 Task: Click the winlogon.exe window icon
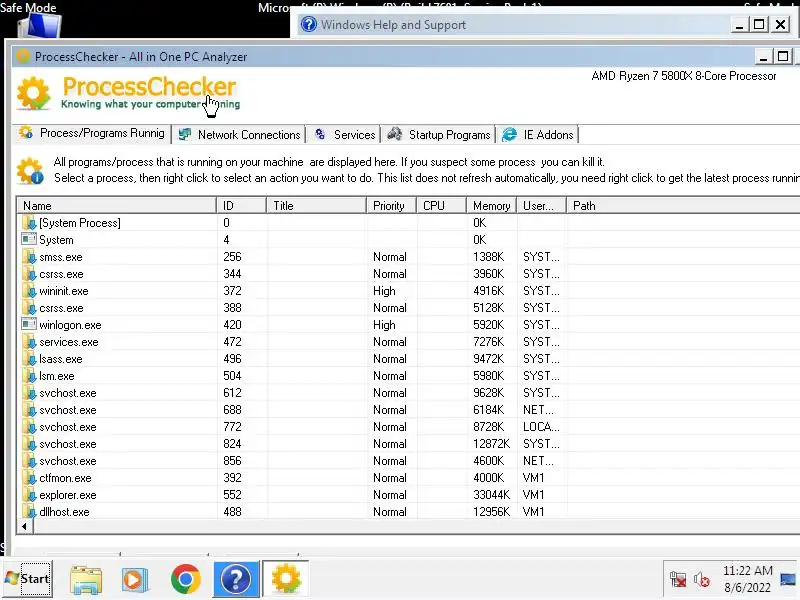29,324
